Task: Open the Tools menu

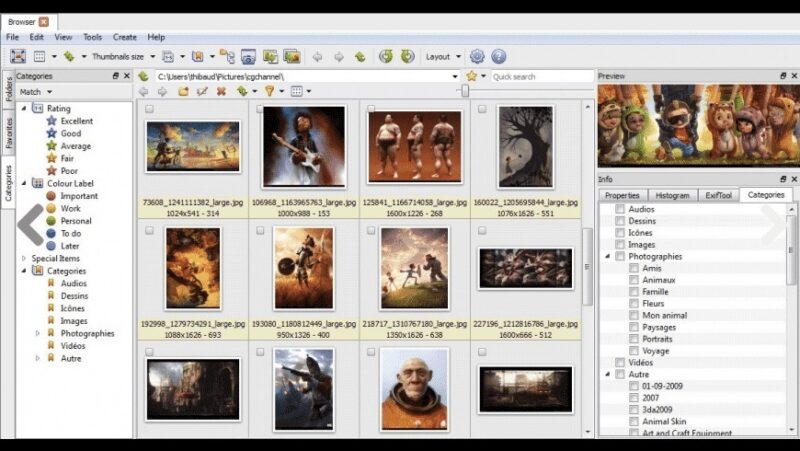Action: pyautogui.click(x=92, y=37)
